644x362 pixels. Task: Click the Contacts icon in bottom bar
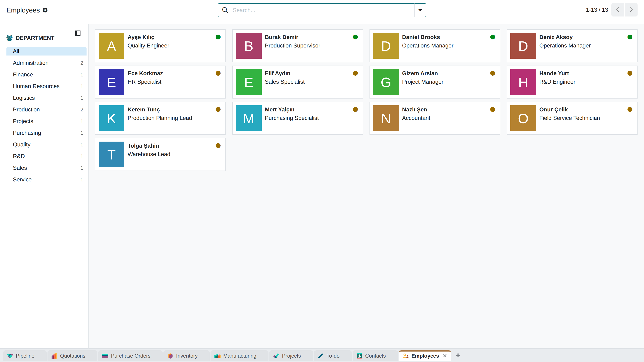[x=359, y=356]
